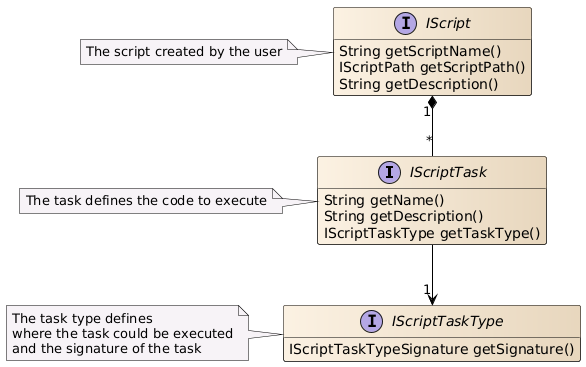Click the interface icon beside IScript
The image size is (586, 367).
(x=405, y=23)
